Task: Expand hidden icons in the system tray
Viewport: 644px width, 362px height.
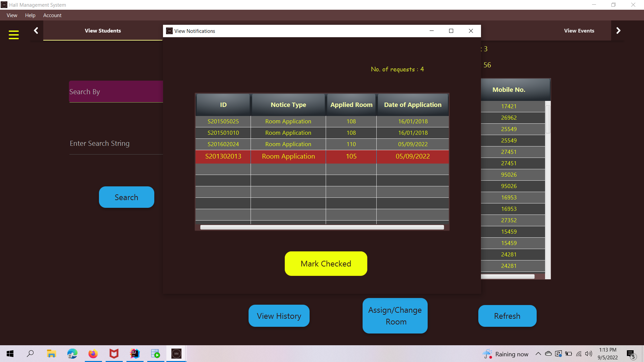Action: [x=538, y=354]
